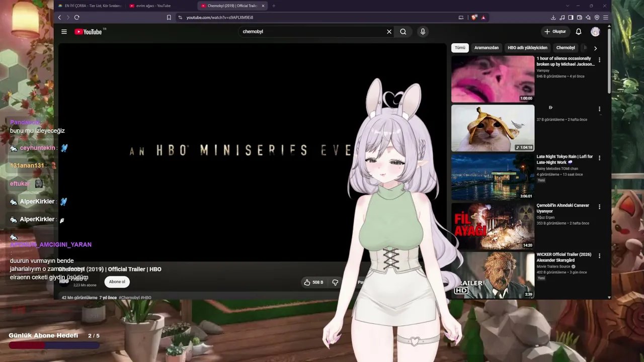
Task: Click chat username ceyhuntekin
Action: pyautogui.click(x=37, y=148)
